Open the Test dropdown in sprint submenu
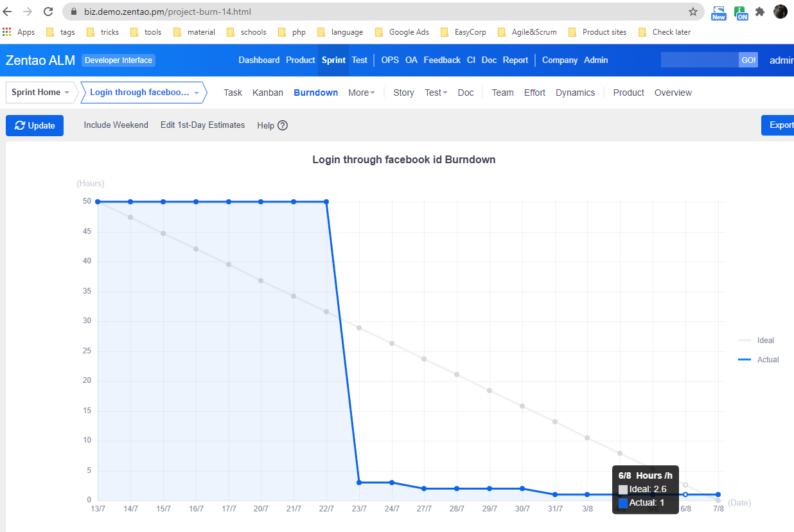Viewport: 794px width, 532px height. point(436,93)
